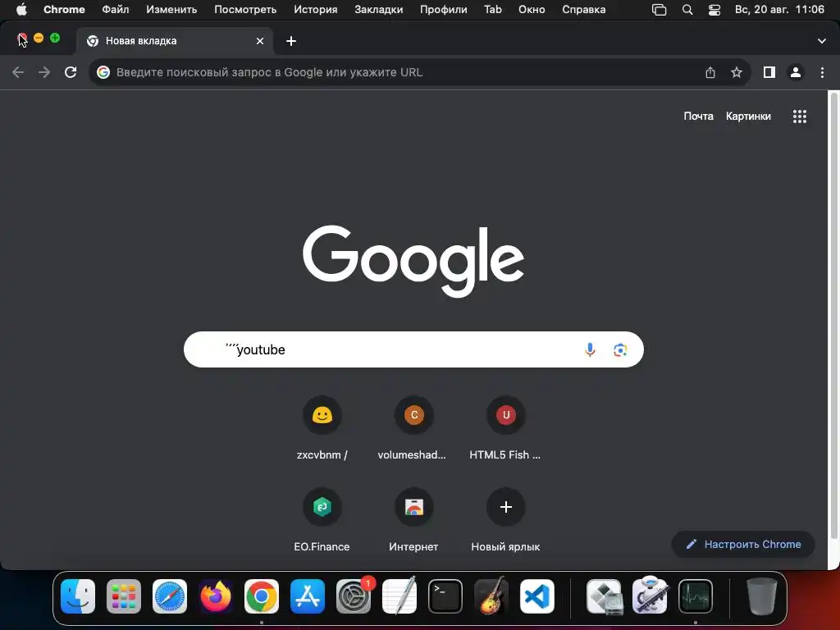Image resolution: width=840 pixels, height=630 pixels.
Task: Open Control Center in menu bar
Action: click(714, 10)
